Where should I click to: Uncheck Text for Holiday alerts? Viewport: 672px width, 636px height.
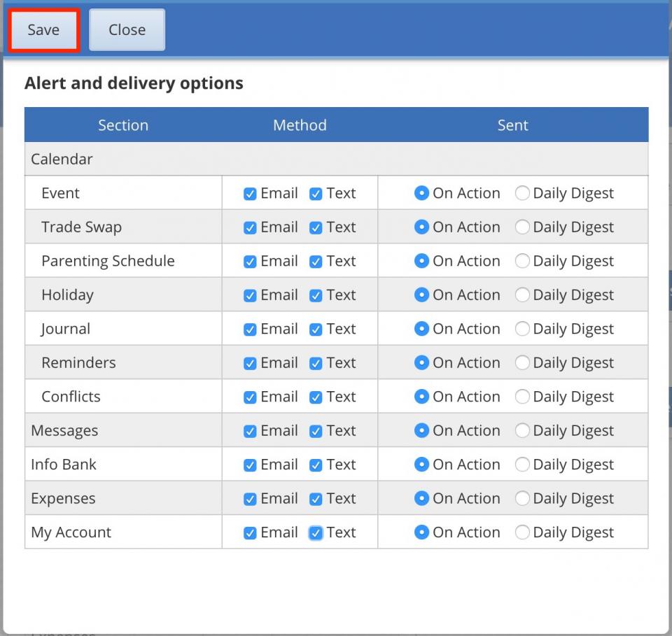(316, 295)
